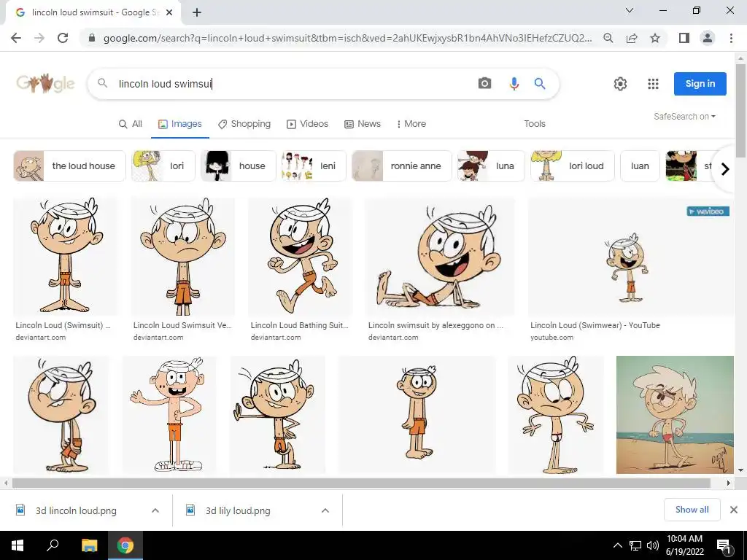Click the Google doodle logo

[x=46, y=83]
